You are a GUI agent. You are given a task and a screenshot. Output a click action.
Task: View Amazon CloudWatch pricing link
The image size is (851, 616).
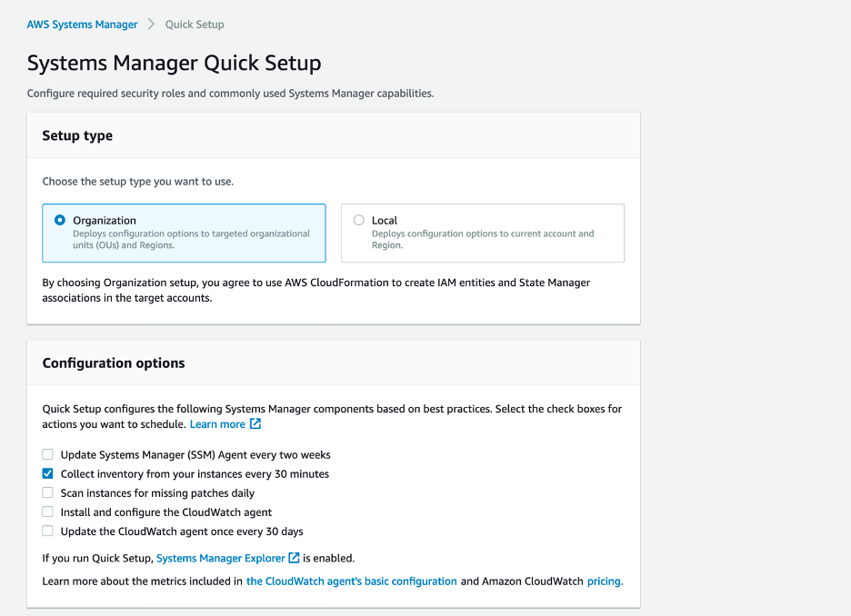(x=605, y=581)
